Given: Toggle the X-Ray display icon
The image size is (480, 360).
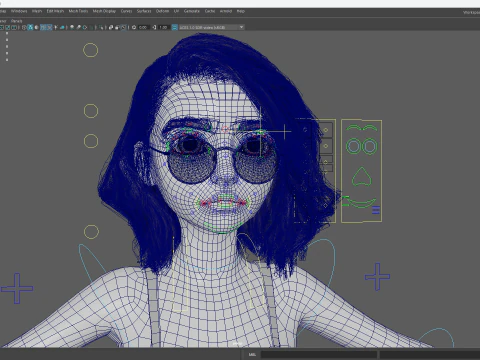Looking at the screenshot, I should click(x=111, y=27).
